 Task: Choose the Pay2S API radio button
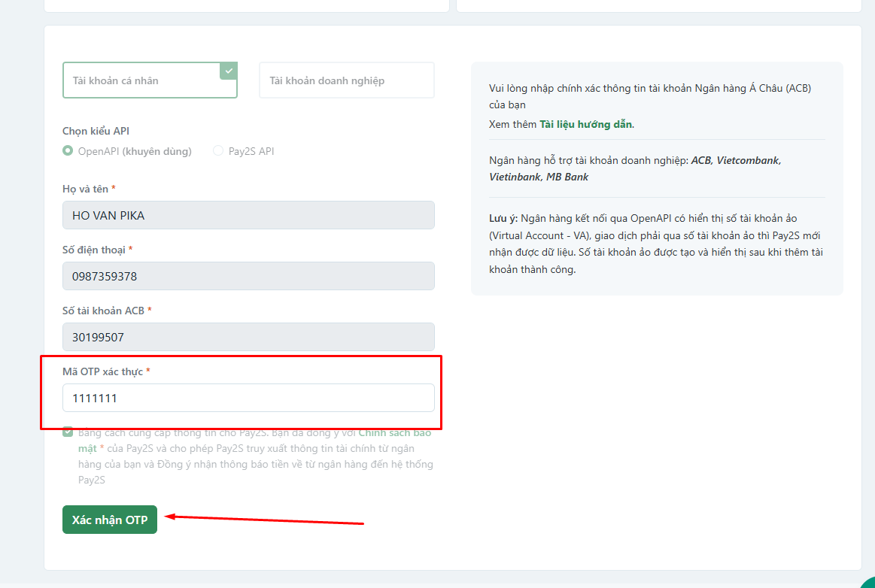(218, 151)
